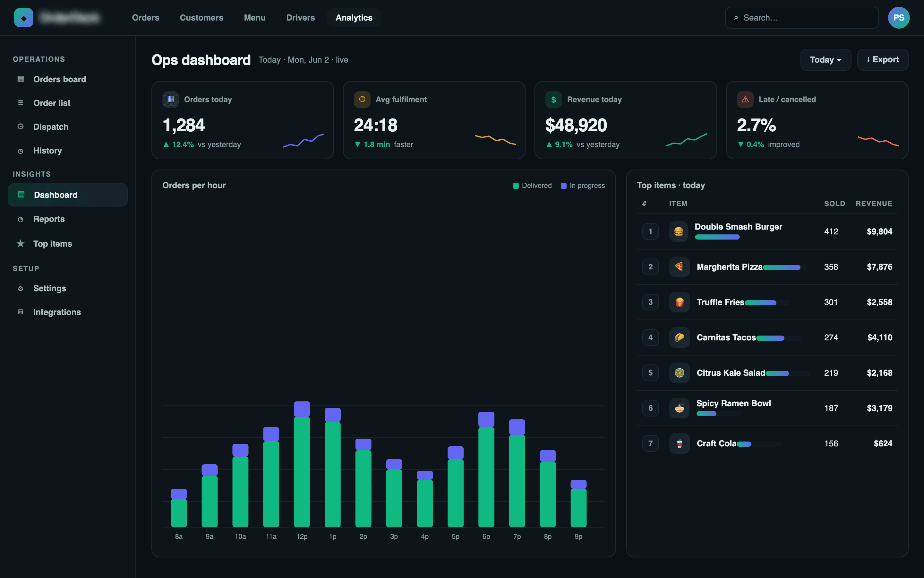Switch to the Orders tab

click(x=145, y=18)
